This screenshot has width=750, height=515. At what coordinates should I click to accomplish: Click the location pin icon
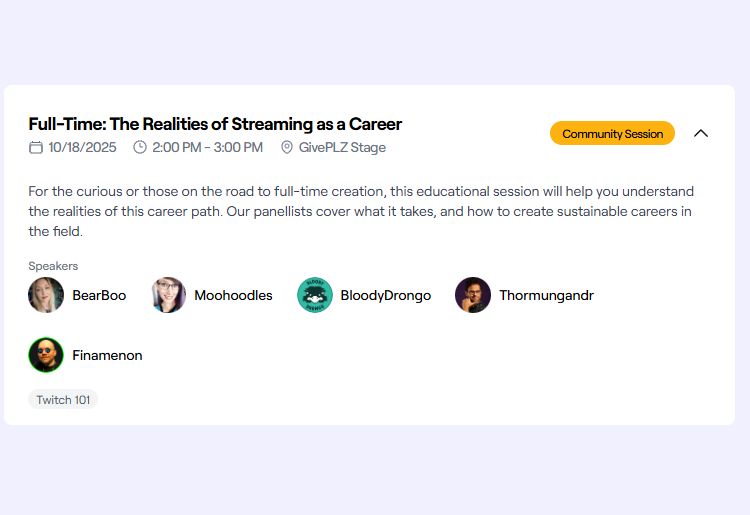pos(287,148)
